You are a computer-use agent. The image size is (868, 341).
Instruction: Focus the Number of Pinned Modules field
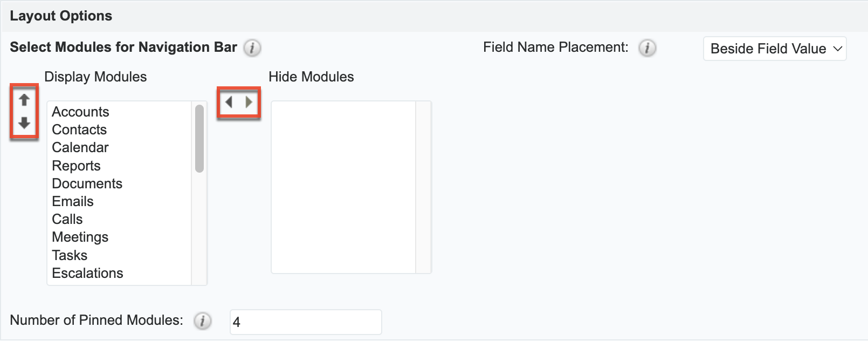click(305, 322)
